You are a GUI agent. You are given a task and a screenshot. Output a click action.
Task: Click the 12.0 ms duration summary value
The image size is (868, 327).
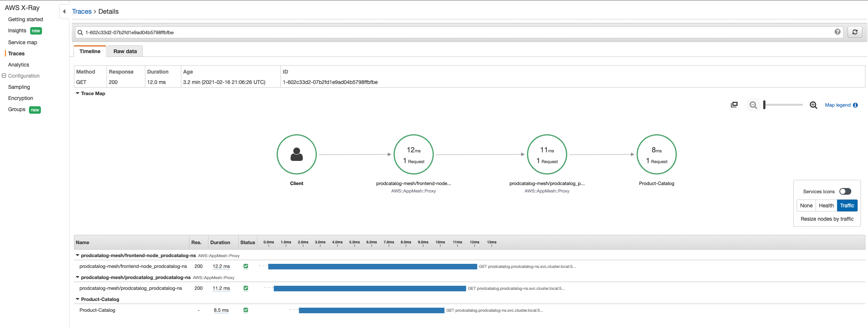pyautogui.click(x=156, y=82)
